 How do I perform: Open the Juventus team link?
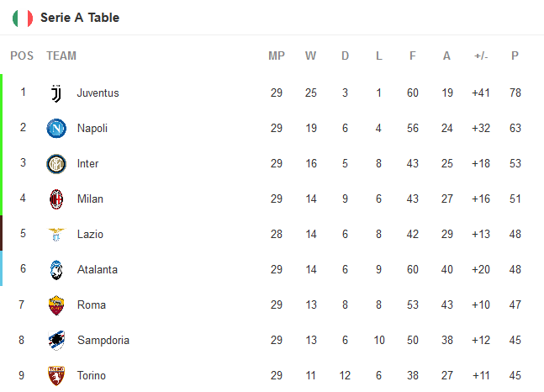point(98,93)
